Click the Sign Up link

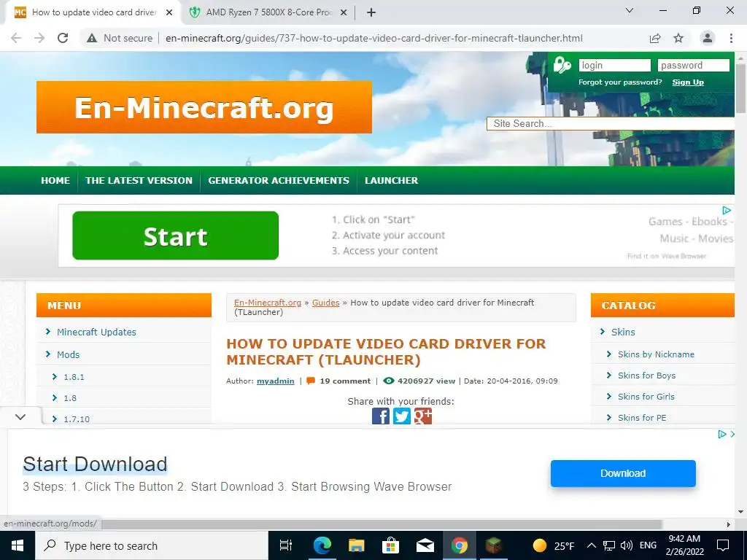point(688,82)
